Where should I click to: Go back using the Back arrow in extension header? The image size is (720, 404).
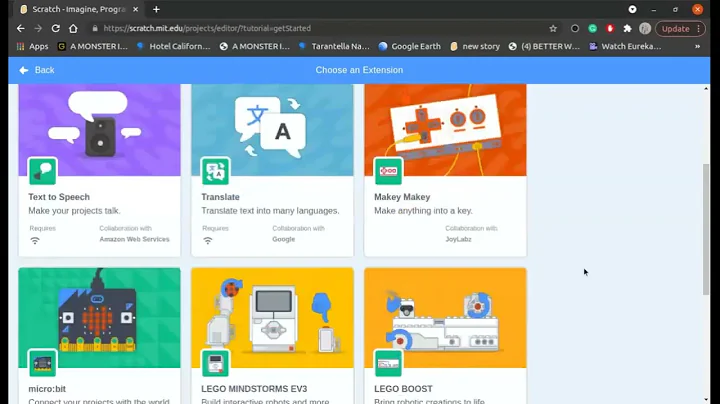[x=36, y=70]
